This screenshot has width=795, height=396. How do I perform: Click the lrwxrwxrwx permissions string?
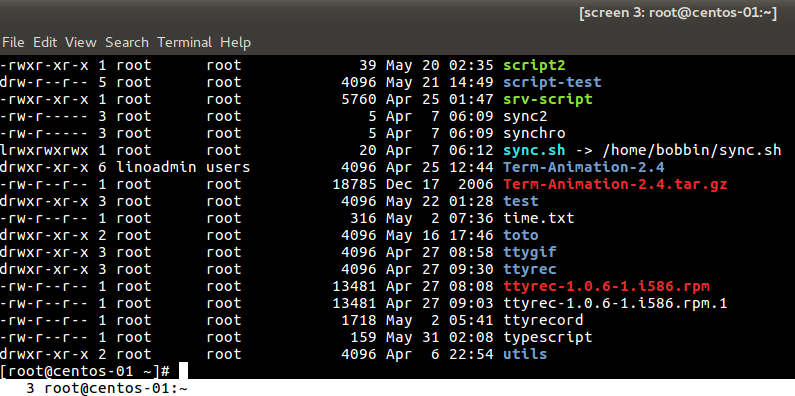(44, 150)
